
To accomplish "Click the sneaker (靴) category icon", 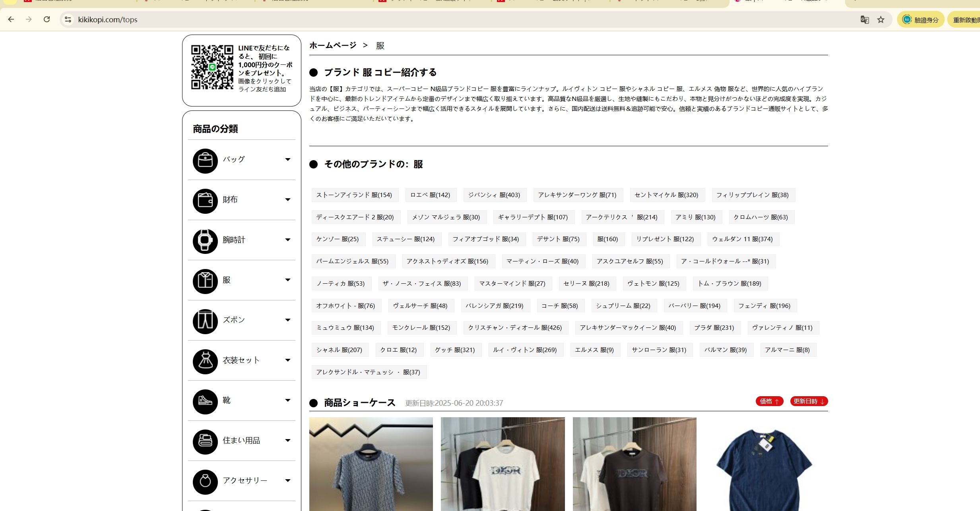I will point(205,402).
